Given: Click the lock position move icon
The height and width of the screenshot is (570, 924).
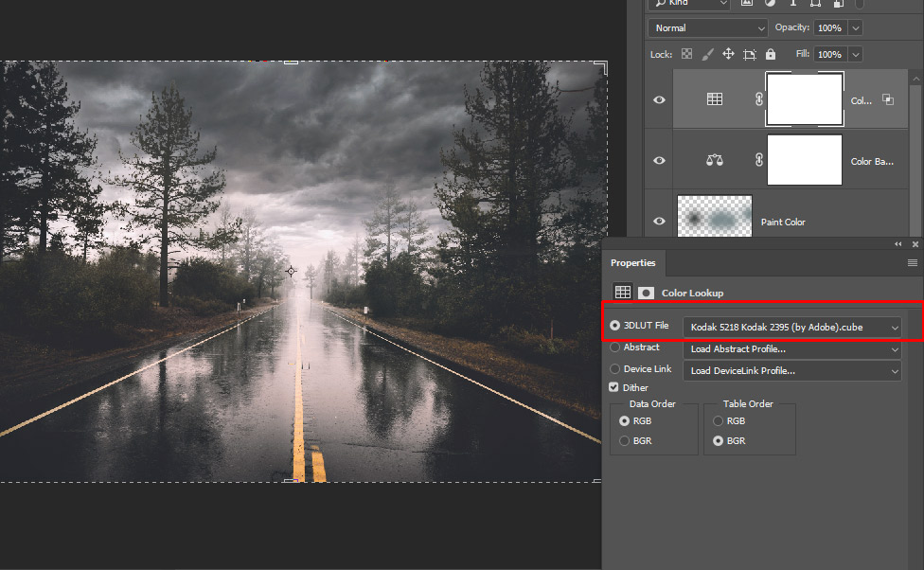Looking at the screenshot, I should click(x=728, y=55).
